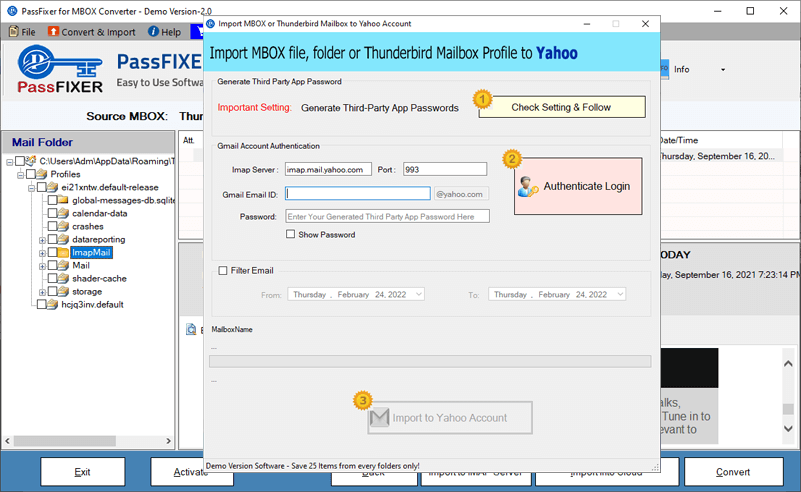Viewport: 801px width, 492px height.
Task: Click the Profiles folder icon
Action: [42, 174]
